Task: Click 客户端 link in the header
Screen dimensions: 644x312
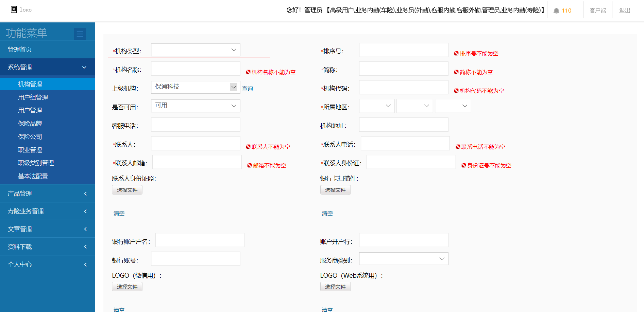Action: [598, 11]
